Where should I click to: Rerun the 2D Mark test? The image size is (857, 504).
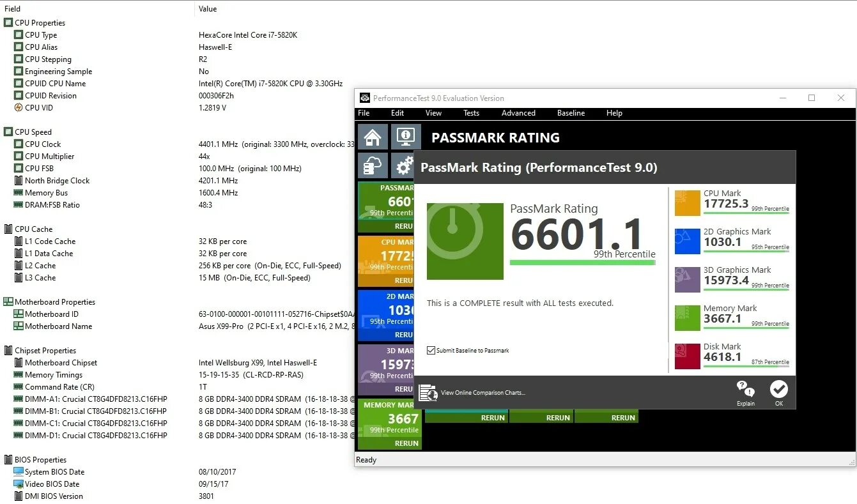[x=403, y=335]
